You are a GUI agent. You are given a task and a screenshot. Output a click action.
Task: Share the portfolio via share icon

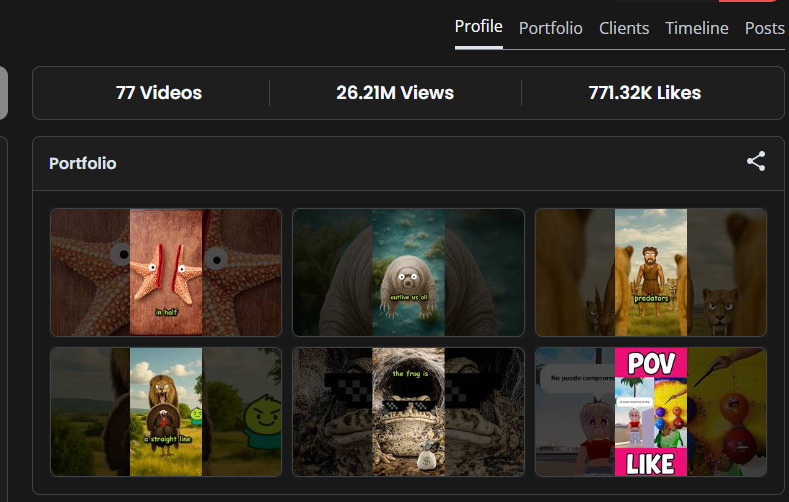(756, 161)
